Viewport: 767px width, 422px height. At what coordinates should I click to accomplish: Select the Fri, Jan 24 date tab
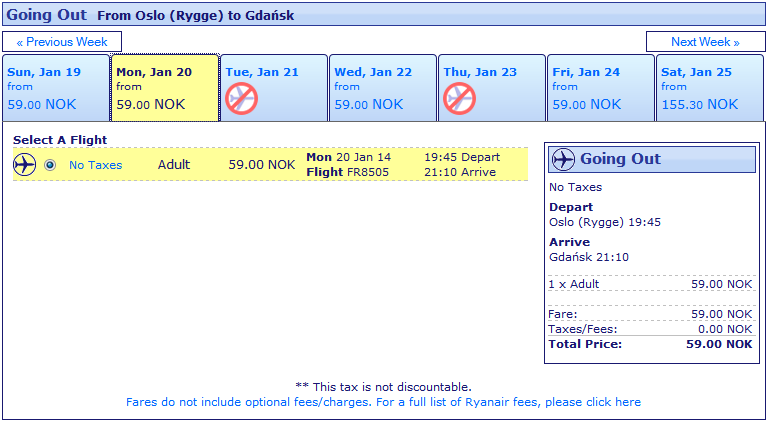(x=601, y=88)
